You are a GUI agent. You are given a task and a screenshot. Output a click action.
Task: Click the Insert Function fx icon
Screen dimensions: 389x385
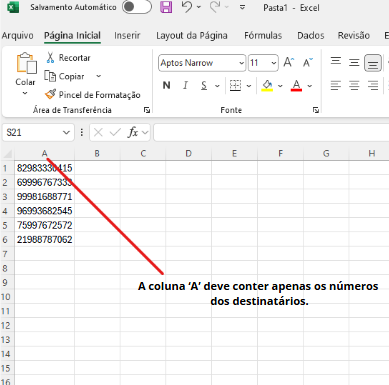[x=133, y=132]
